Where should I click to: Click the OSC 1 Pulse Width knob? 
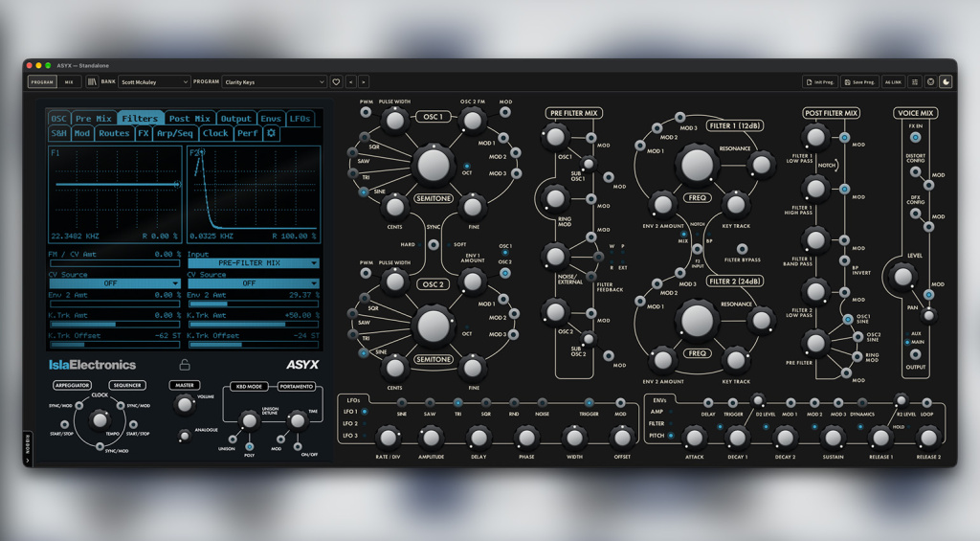(x=394, y=121)
